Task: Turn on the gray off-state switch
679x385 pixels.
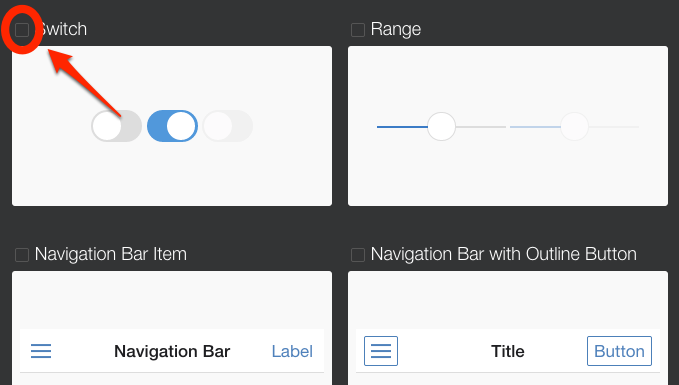Action: pos(116,126)
